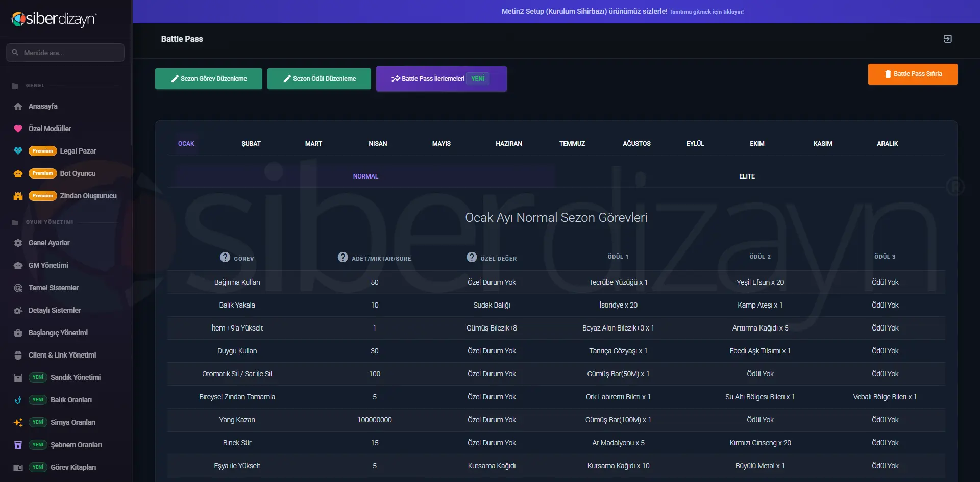This screenshot has height=482, width=980.
Task: Click the Ebedi Aşk Tılsımı x 1 reward
Action: [760, 351]
